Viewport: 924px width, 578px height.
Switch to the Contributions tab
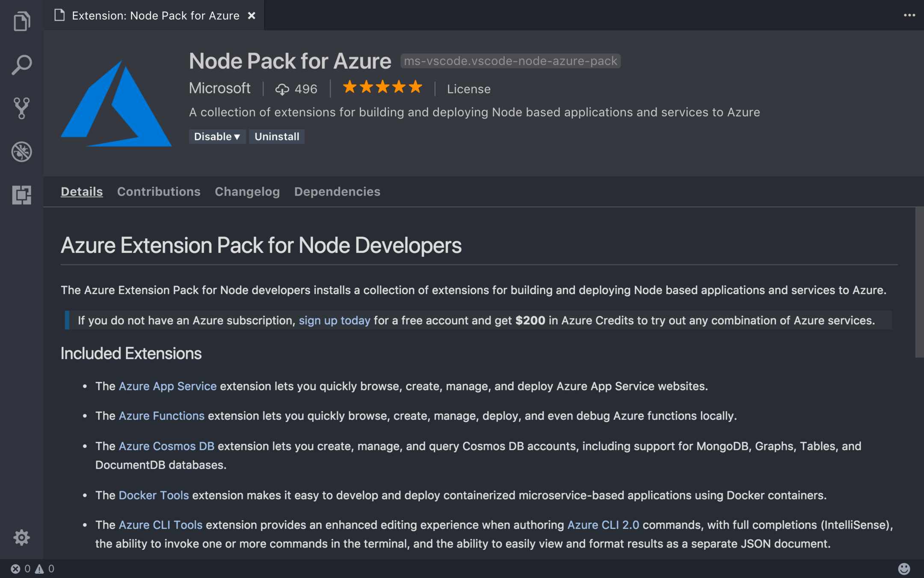pos(159,191)
